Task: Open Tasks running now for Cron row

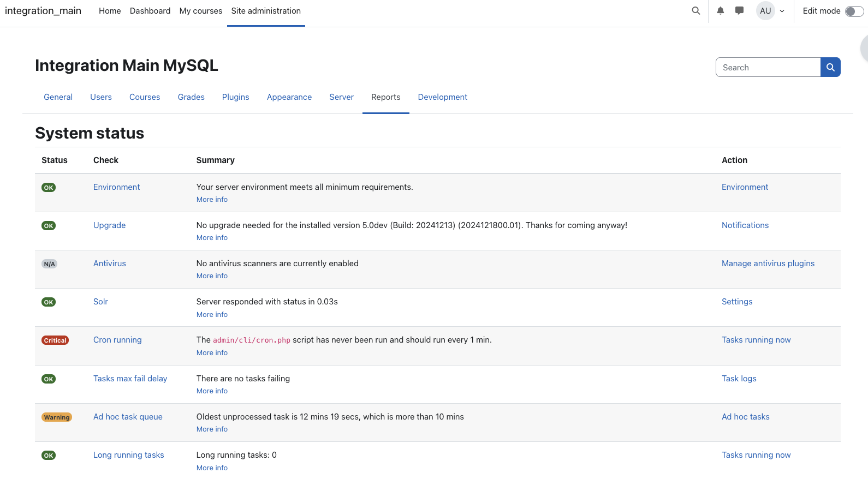Action: (x=756, y=340)
